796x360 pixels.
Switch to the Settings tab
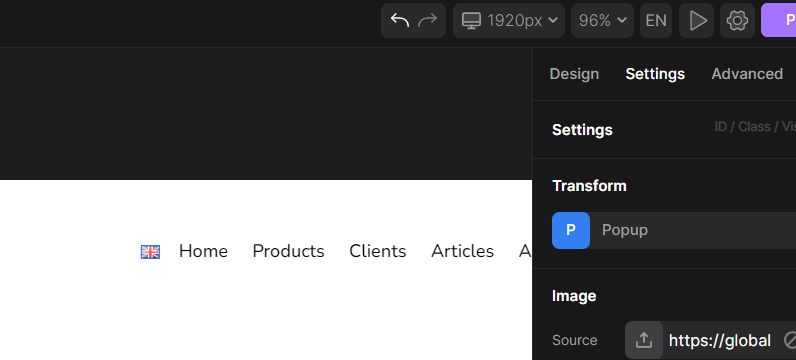655,74
